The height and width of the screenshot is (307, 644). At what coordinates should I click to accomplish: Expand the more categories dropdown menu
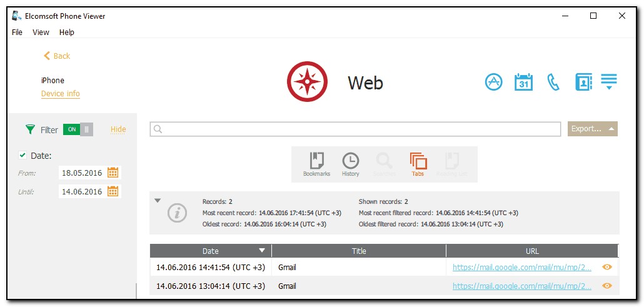(x=609, y=82)
